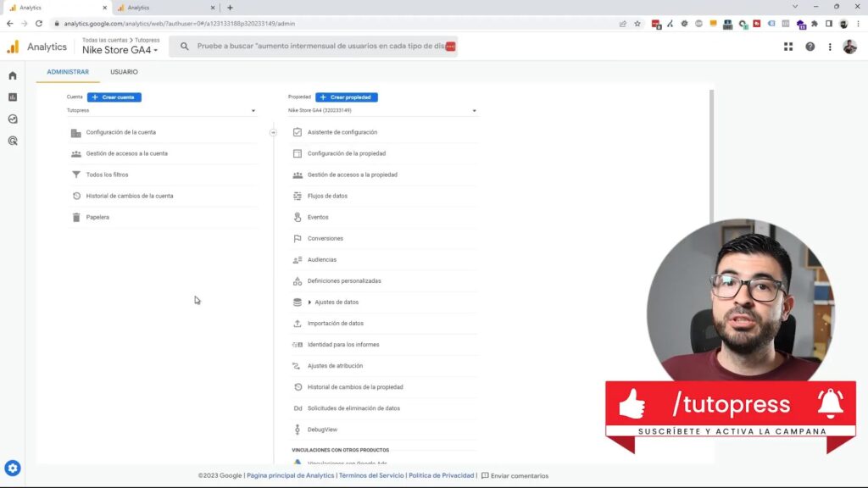868x488 pixels.
Task: Collapse account column arrow toggle
Action: click(273, 133)
